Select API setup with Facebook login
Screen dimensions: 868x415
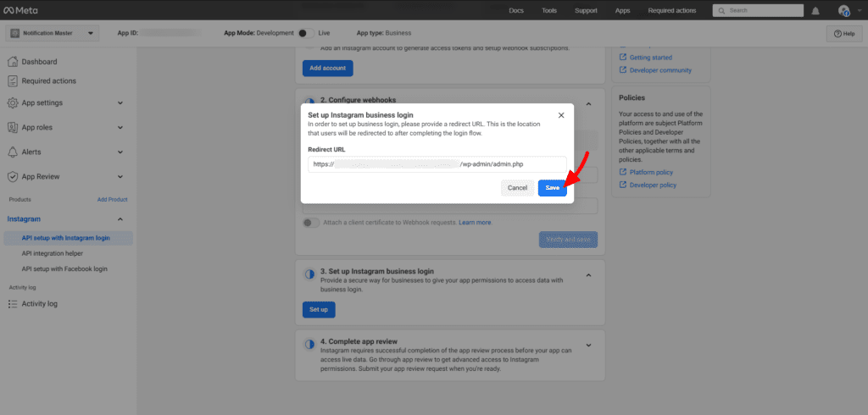64,269
